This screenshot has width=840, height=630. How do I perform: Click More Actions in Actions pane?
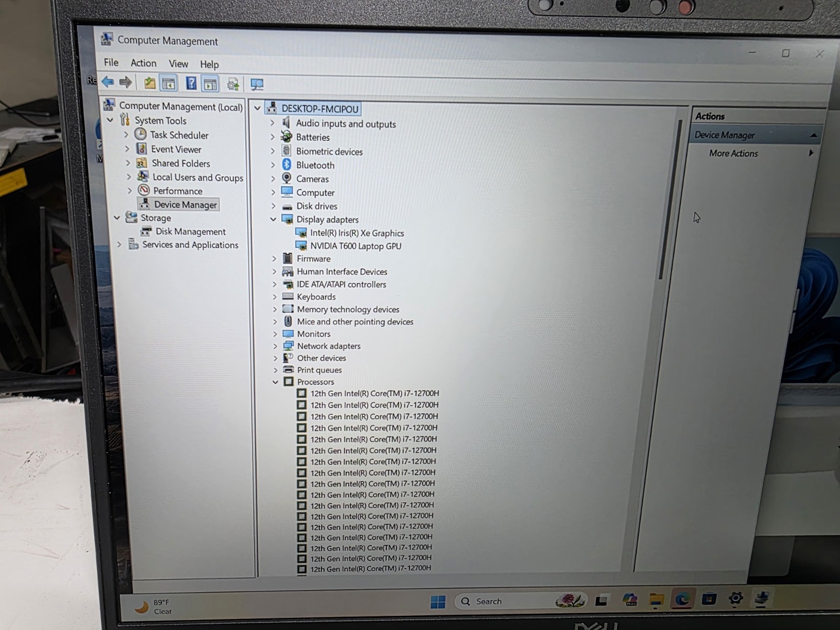tap(733, 153)
